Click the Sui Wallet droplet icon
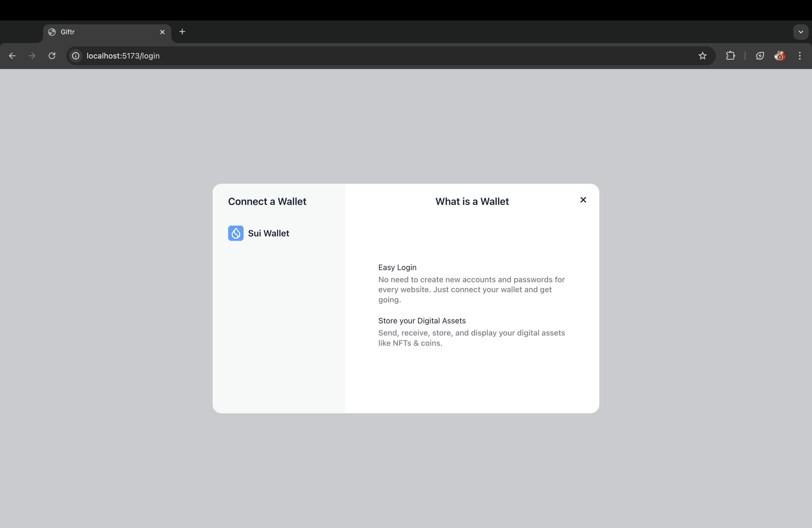The width and height of the screenshot is (812, 528). coord(235,233)
